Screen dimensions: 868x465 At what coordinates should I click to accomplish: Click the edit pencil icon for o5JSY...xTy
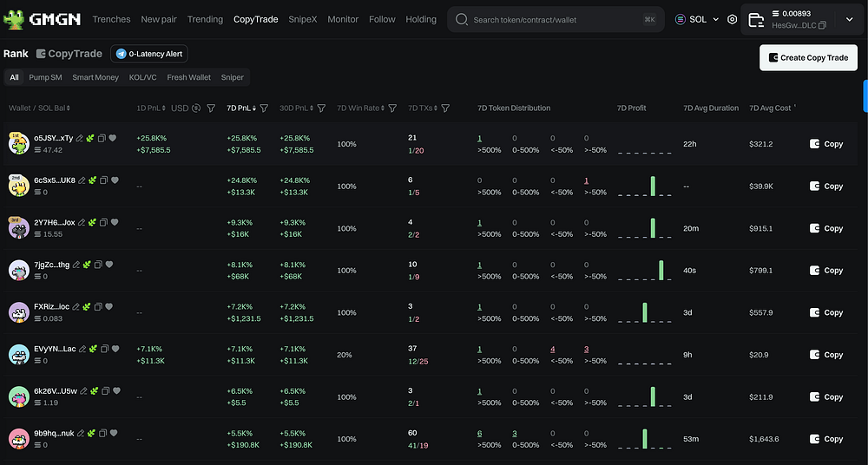pyautogui.click(x=80, y=138)
